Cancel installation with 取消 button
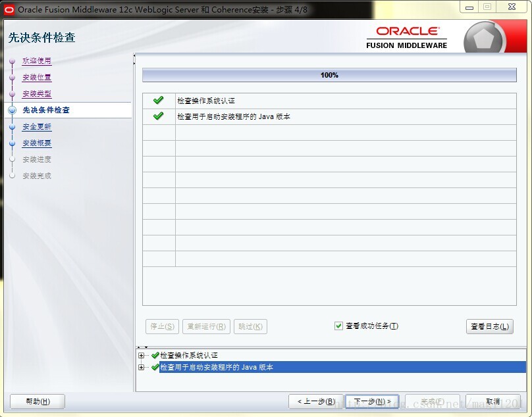The height and width of the screenshot is (417, 532). tap(493, 401)
